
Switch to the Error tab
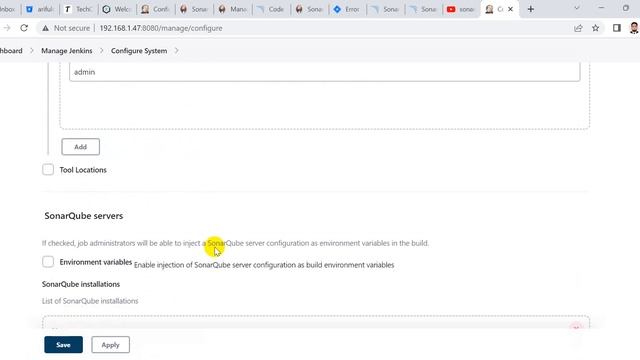(347, 9)
